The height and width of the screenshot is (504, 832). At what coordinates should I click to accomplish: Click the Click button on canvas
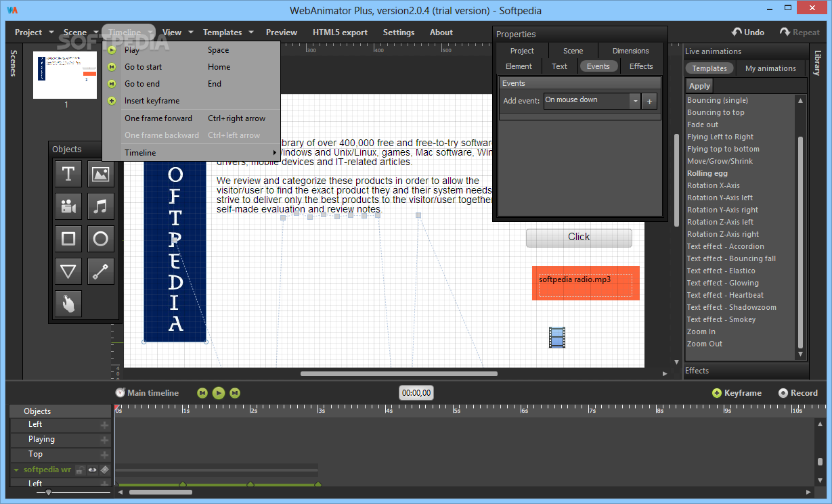click(x=579, y=237)
